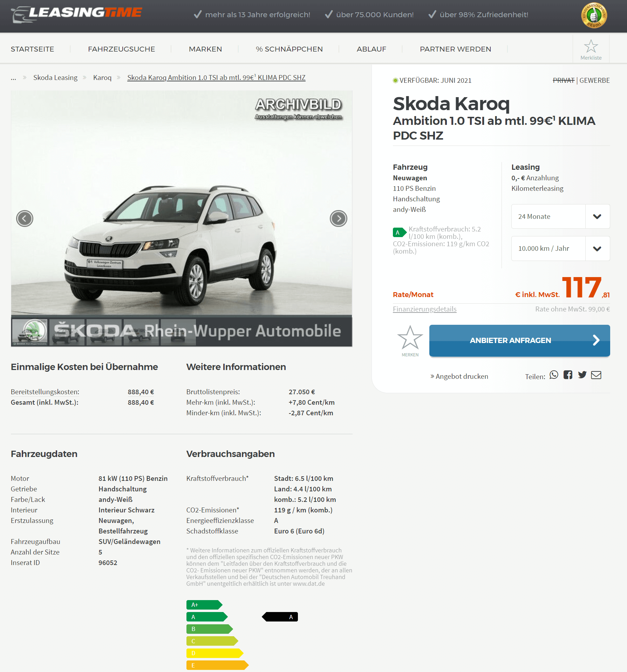Click Euro 6 (Euro 6d) value
The width and height of the screenshot is (627, 672).
click(299, 531)
